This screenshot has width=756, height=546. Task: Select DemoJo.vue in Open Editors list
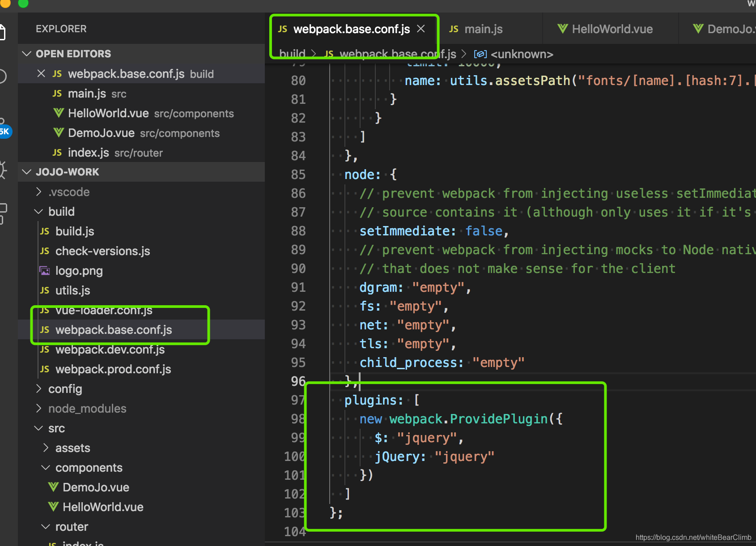click(x=141, y=133)
